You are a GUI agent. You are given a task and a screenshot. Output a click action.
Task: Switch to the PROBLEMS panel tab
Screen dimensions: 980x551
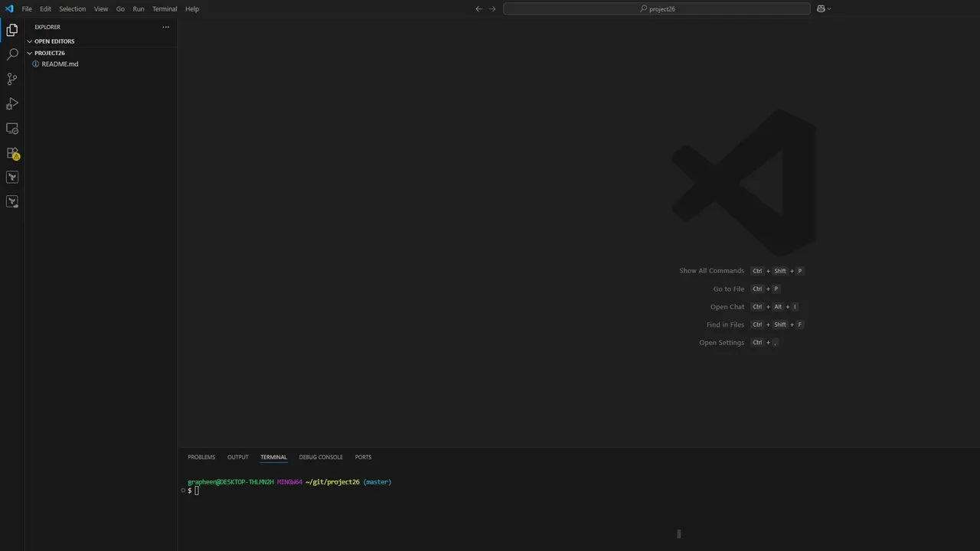[201, 457]
